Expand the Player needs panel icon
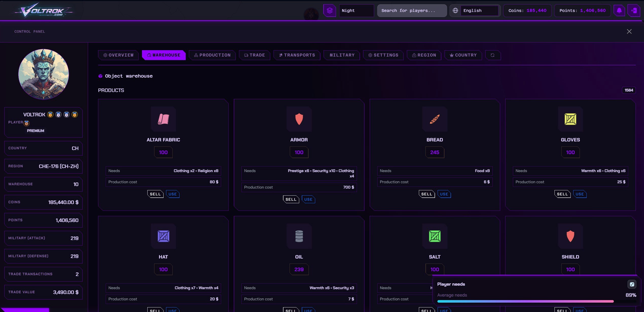The width and height of the screenshot is (644, 312). (632, 284)
